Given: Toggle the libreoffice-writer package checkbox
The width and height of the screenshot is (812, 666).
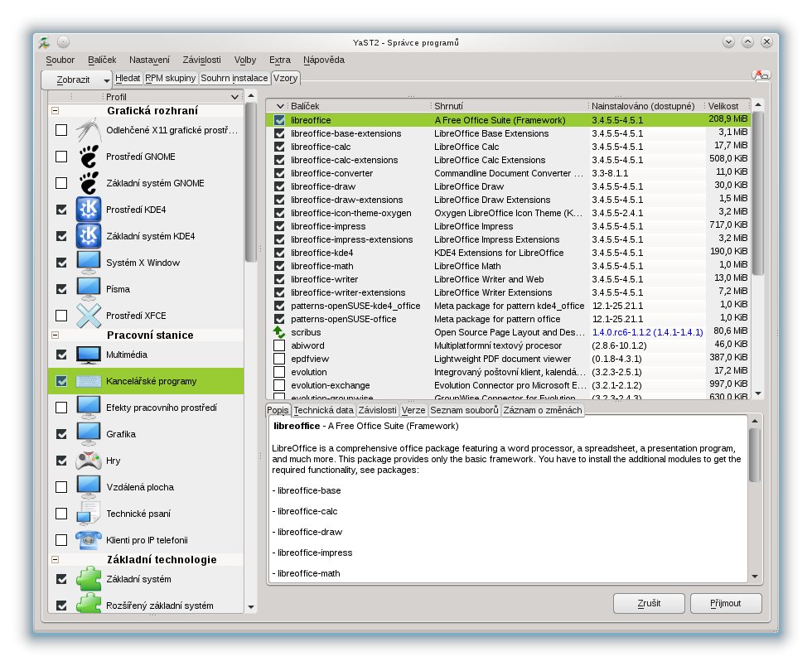Looking at the screenshot, I should [x=279, y=279].
